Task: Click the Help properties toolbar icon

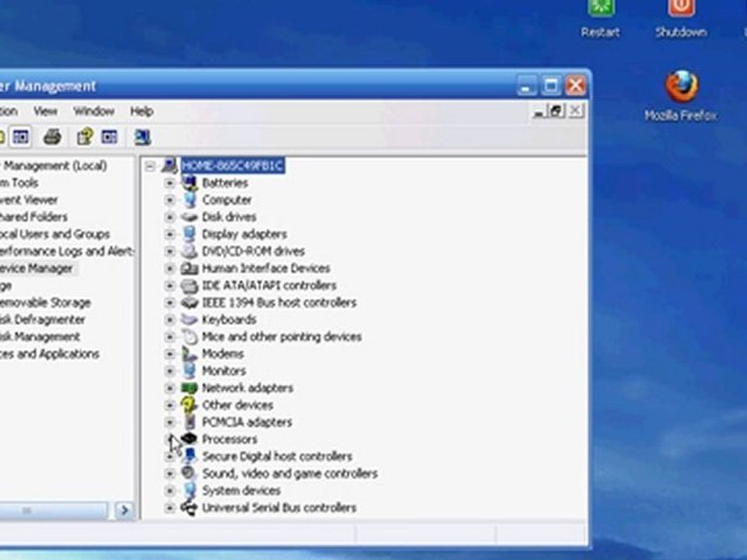Action: [85, 138]
